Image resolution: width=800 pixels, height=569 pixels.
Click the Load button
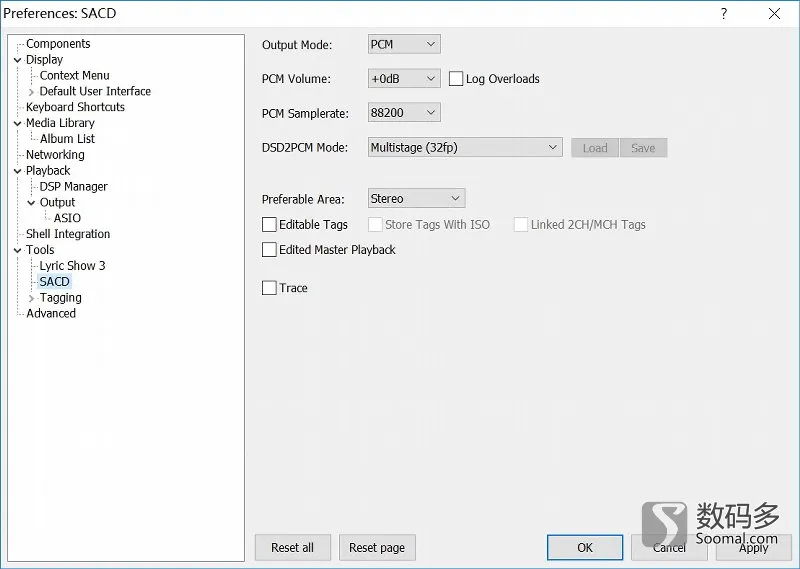point(595,148)
